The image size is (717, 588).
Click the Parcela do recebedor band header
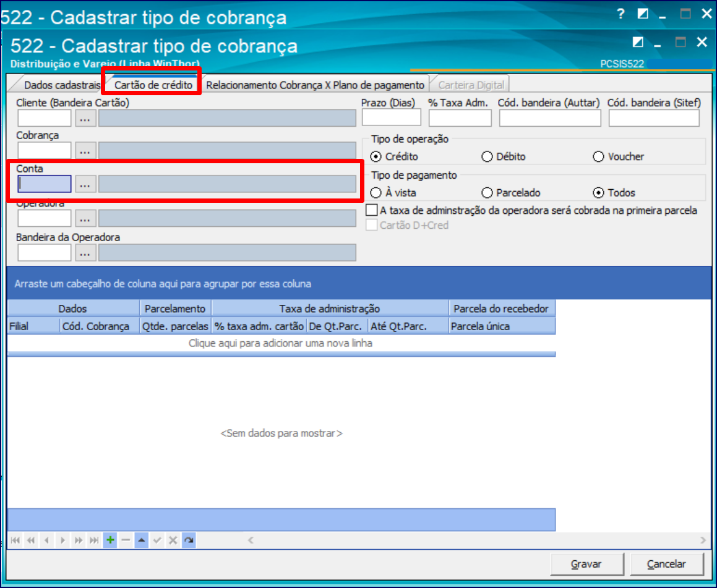[502, 309]
